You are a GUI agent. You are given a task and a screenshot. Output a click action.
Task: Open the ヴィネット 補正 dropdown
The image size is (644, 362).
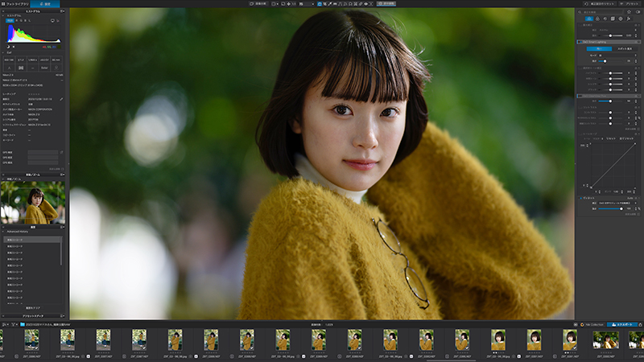[x=617, y=204]
